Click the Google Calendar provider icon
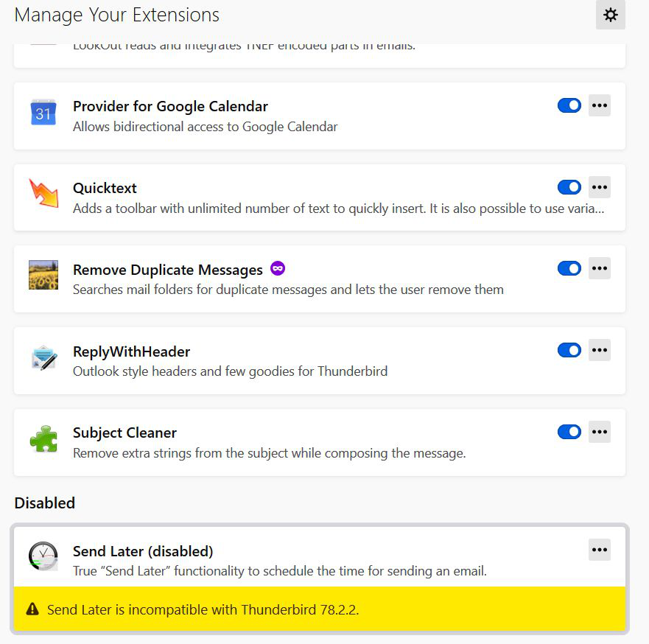This screenshot has height=644, width=649. click(x=43, y=113)
